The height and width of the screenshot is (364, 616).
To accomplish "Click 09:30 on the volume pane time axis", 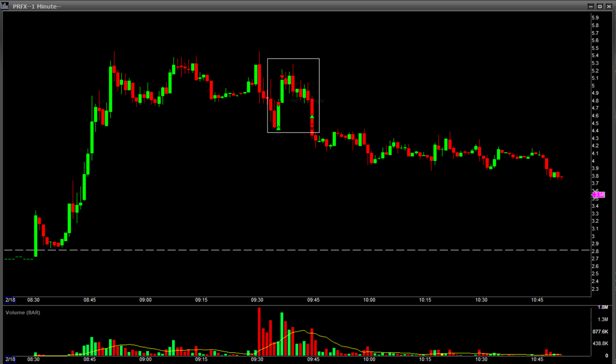I will tap(257, 359).
